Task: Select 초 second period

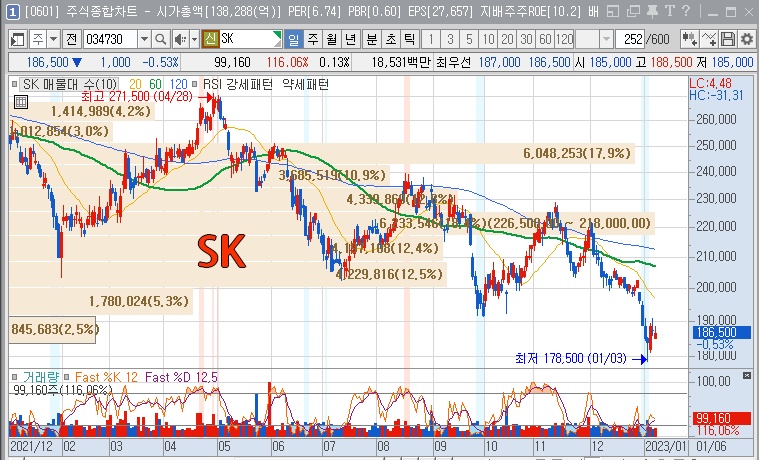Action: coord(391,39)
